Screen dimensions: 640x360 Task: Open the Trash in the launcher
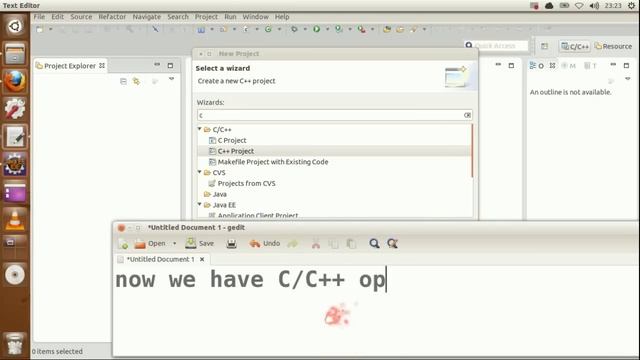pos(15,344)
